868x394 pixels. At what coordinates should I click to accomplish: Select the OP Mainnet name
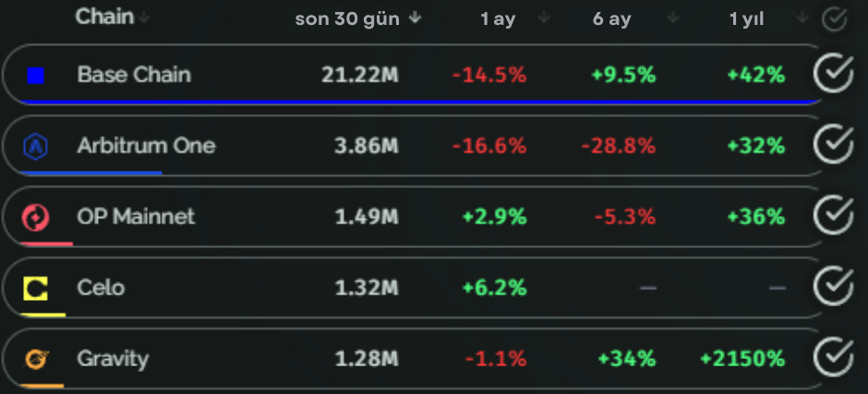click(x=136, y=216)
